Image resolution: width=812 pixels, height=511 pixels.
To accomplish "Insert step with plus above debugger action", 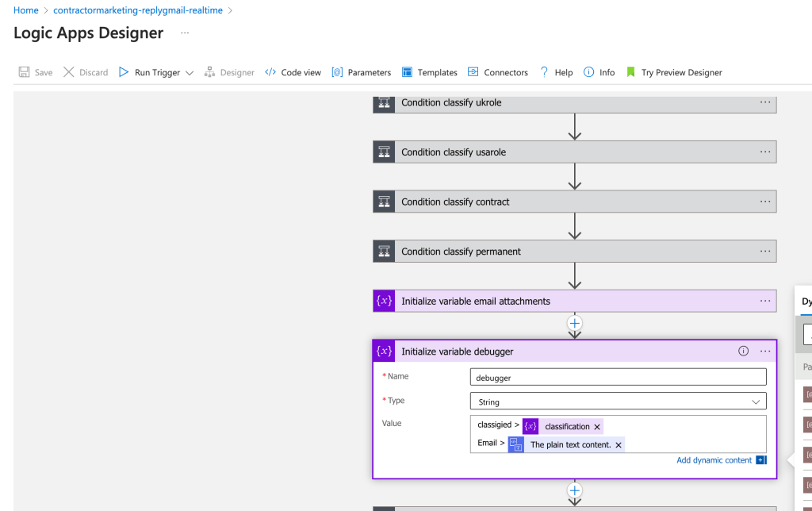I will (574, 324).
